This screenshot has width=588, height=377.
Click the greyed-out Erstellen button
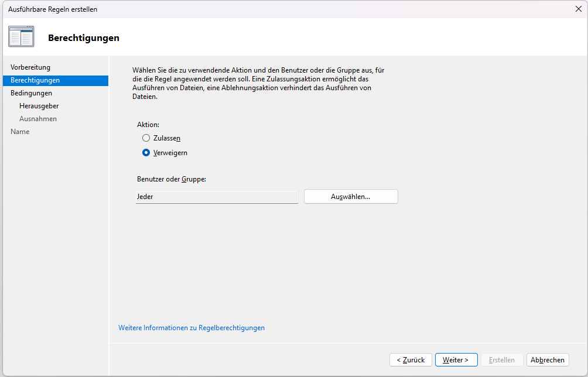tap(502, 360)
